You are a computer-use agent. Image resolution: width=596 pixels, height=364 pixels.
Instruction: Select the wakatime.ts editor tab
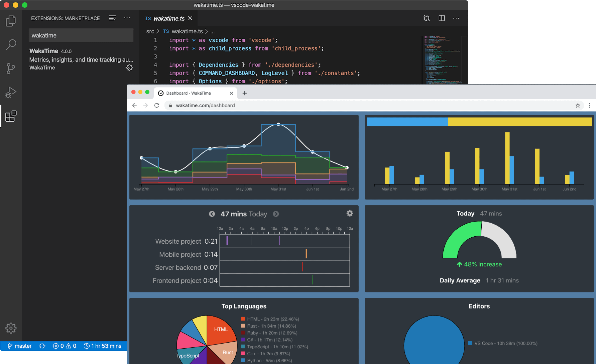(x=168, y=19)
